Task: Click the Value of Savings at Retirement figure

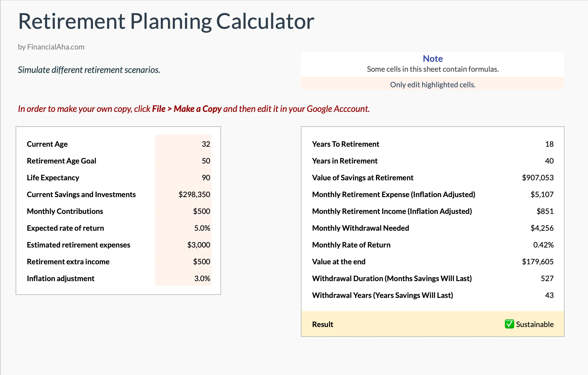Action: point(538,178)
